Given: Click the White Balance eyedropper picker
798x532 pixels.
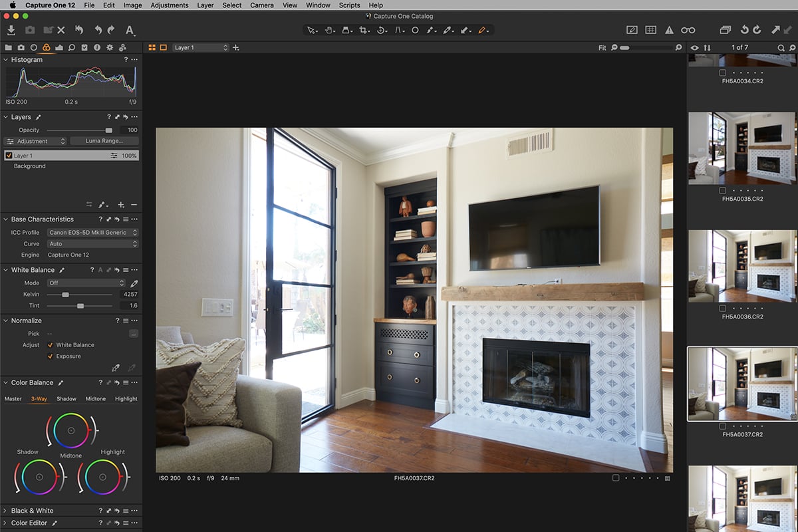Looking at the screenshot, I should coord(134,283).
